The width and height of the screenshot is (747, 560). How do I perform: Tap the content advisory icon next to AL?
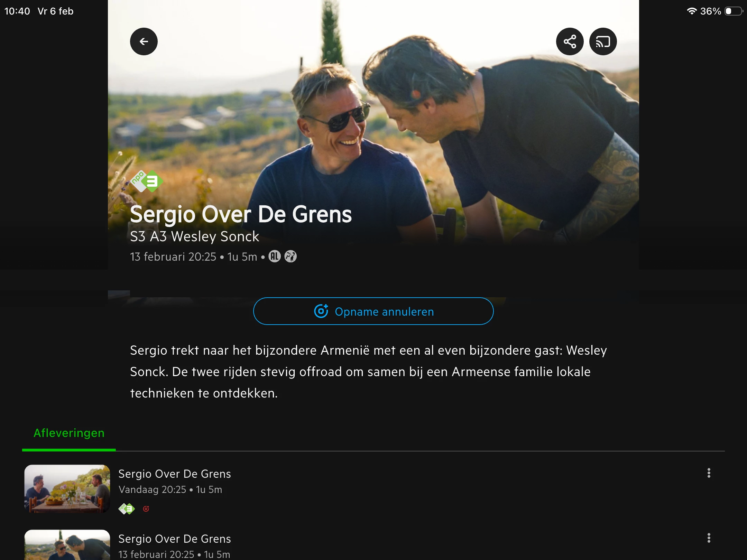click(x=290, y=256)
